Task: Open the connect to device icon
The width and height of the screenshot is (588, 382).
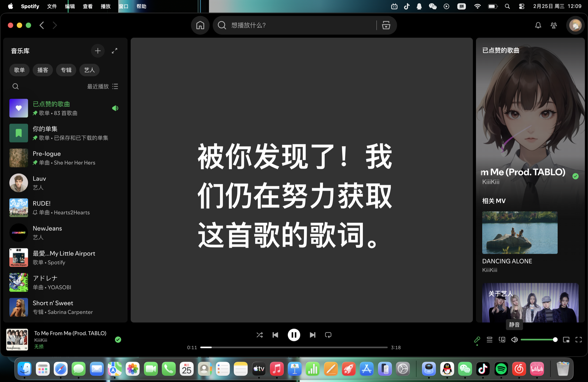Action: pyautogui.click(x=502, y=339)
